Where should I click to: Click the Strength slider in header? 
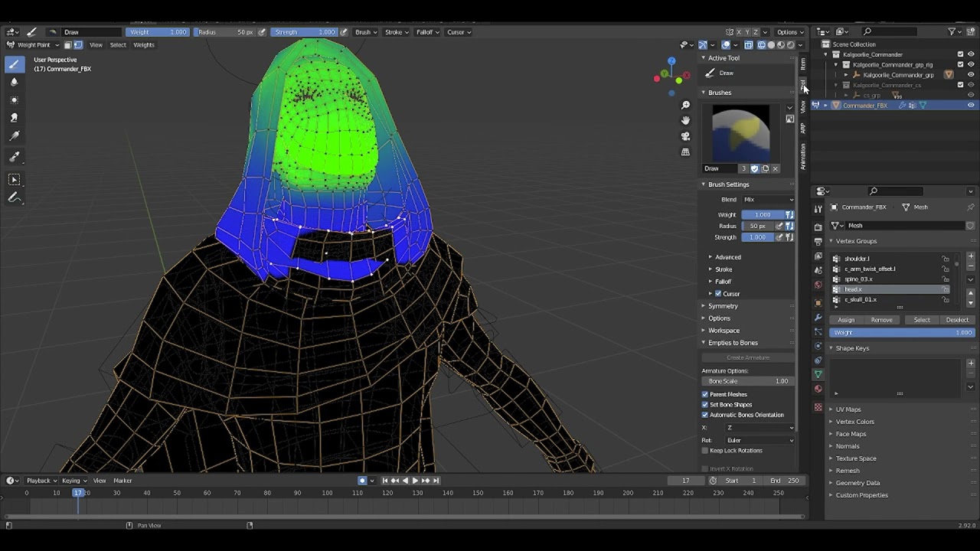pyautogui.click(x=304, y=32)
